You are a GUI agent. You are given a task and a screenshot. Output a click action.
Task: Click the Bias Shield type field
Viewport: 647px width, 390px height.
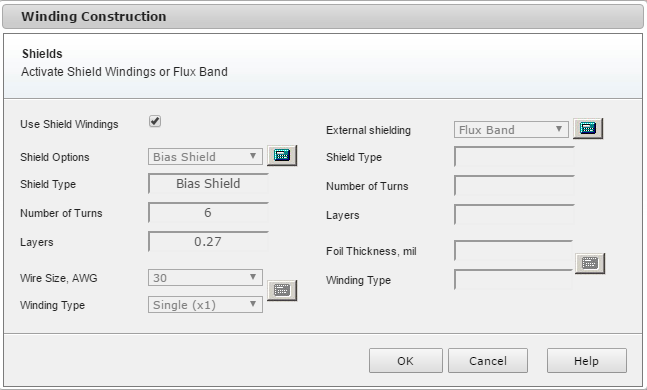point(208,184)
